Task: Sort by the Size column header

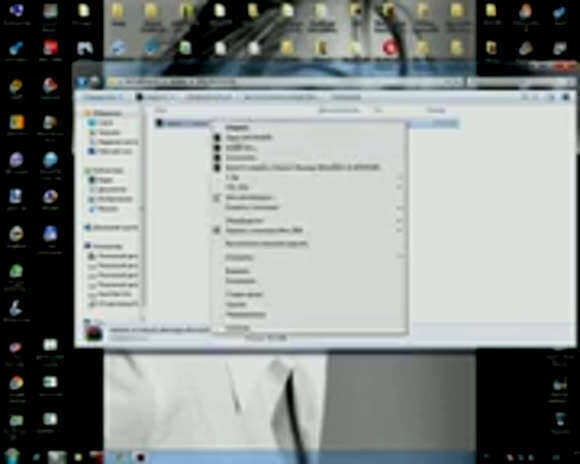Action: [x=436, y=110]
